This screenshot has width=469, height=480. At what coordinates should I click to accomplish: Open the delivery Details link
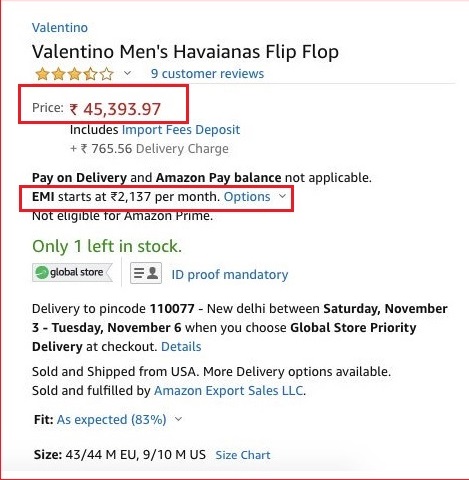pyautogui.click(x=181, y=347)
